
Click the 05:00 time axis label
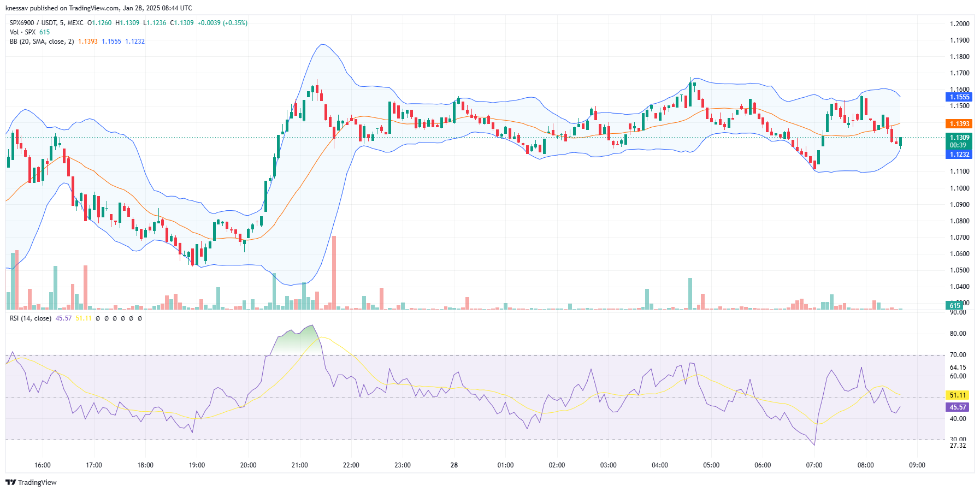tap(711, 465)
